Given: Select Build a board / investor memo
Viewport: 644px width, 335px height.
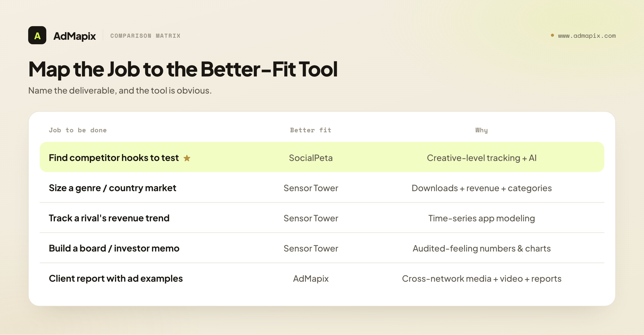Looking at the screenshot, I should (114, 248).
